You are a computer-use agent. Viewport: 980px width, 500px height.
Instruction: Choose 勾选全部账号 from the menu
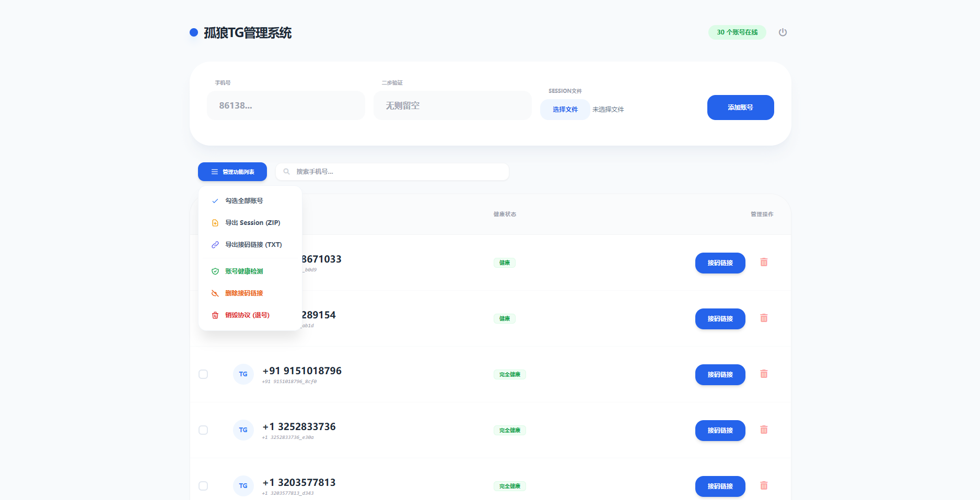244,201
